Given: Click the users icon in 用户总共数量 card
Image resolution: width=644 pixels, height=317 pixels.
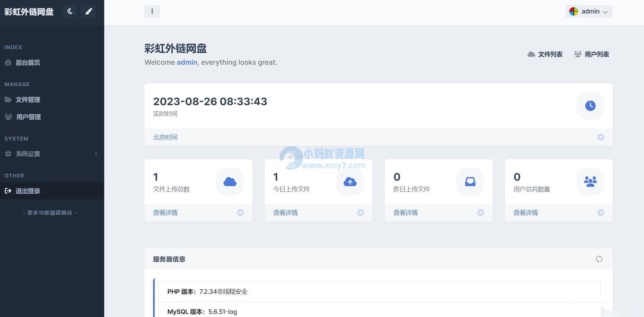Looking at the screenshot, I should (x=590, y=182).
